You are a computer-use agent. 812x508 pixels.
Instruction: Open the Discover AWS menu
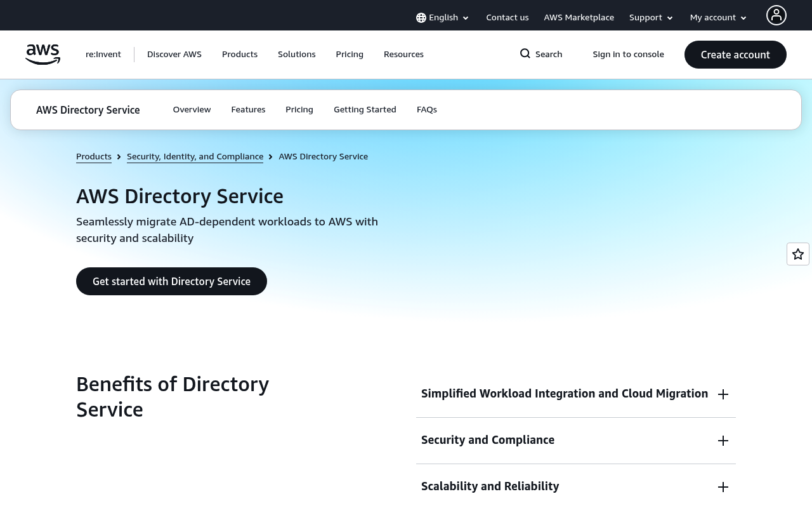(x=174, y=55)
